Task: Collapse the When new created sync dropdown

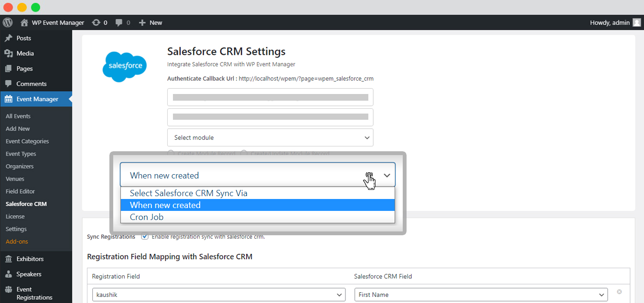Action: click(258, 175)
